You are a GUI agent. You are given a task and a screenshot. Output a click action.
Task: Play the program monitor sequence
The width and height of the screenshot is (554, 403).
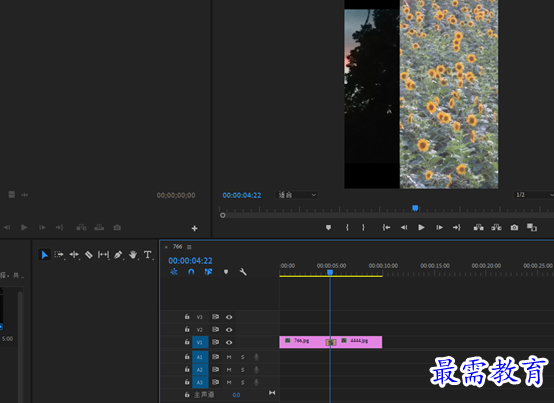pyautogui.click(x=421, y=227)
